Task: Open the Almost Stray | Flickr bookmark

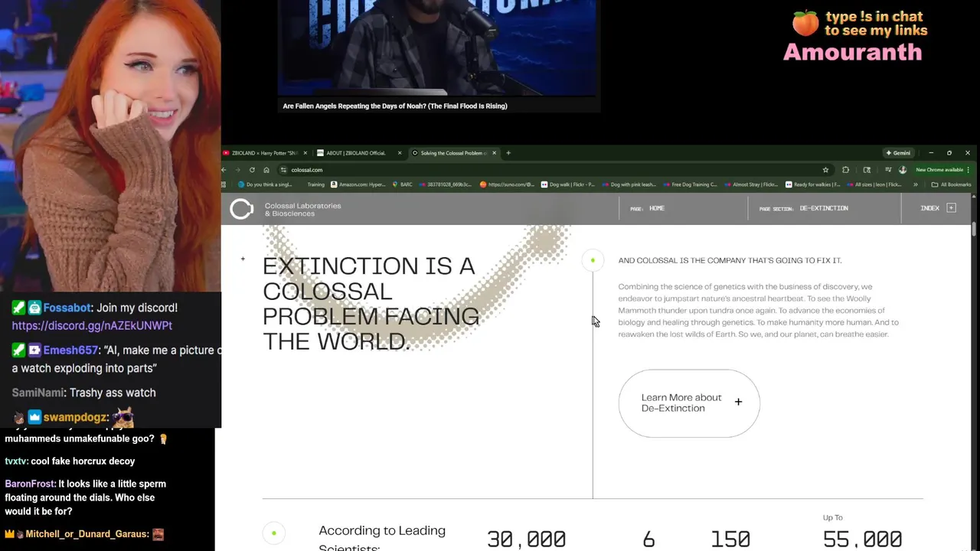Action: [x=751, y=184]
